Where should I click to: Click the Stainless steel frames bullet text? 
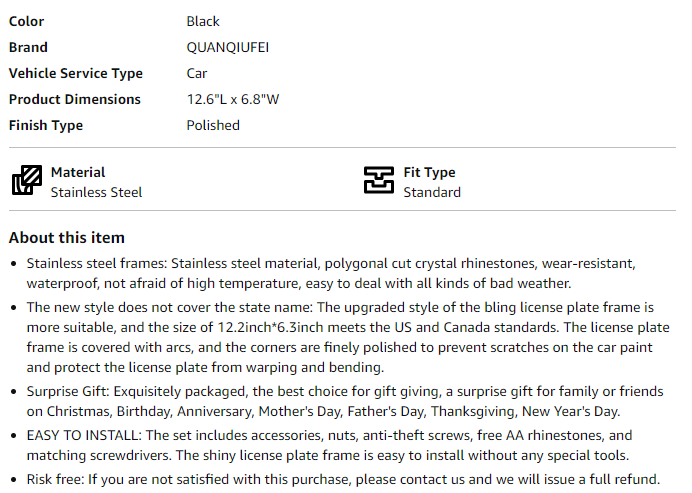pyautogui.click(x=331, y=273)
